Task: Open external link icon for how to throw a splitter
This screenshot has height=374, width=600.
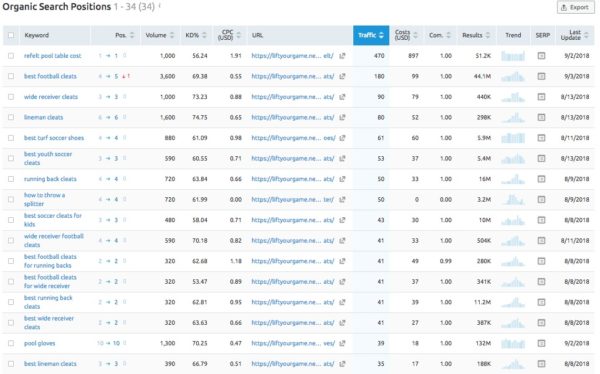Action: point(342,199)
